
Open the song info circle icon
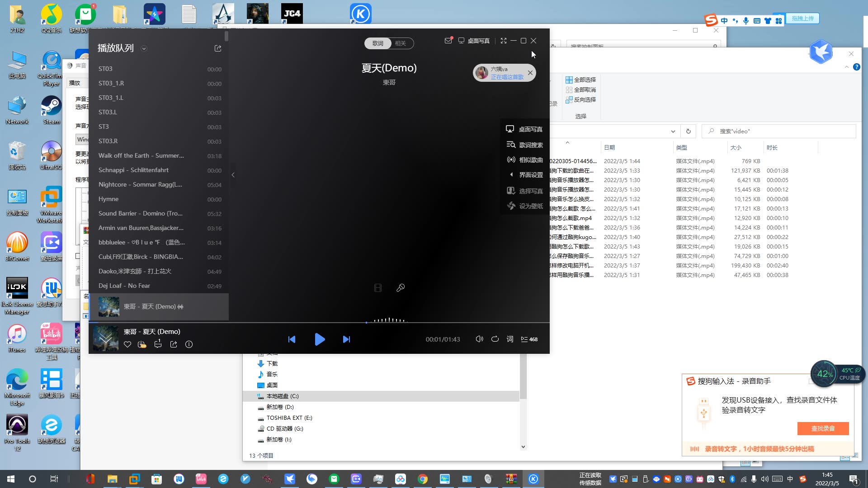(x=189, y=345)
